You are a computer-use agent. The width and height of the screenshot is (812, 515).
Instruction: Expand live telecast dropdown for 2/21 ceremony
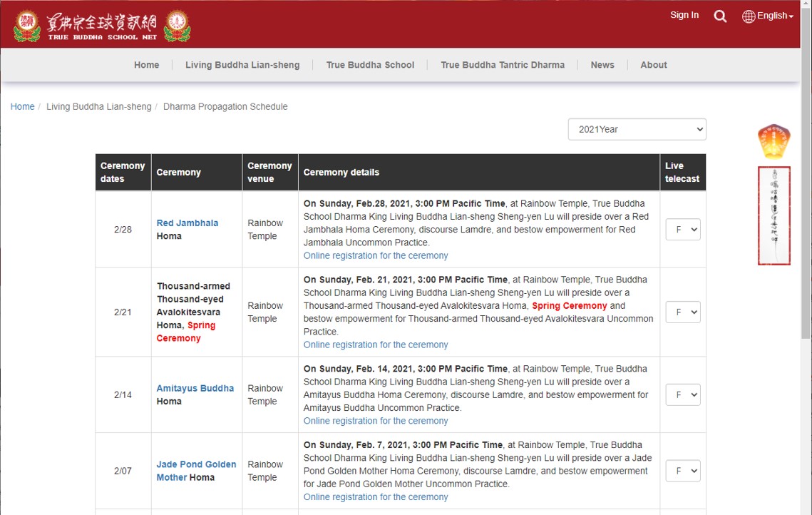683,312
